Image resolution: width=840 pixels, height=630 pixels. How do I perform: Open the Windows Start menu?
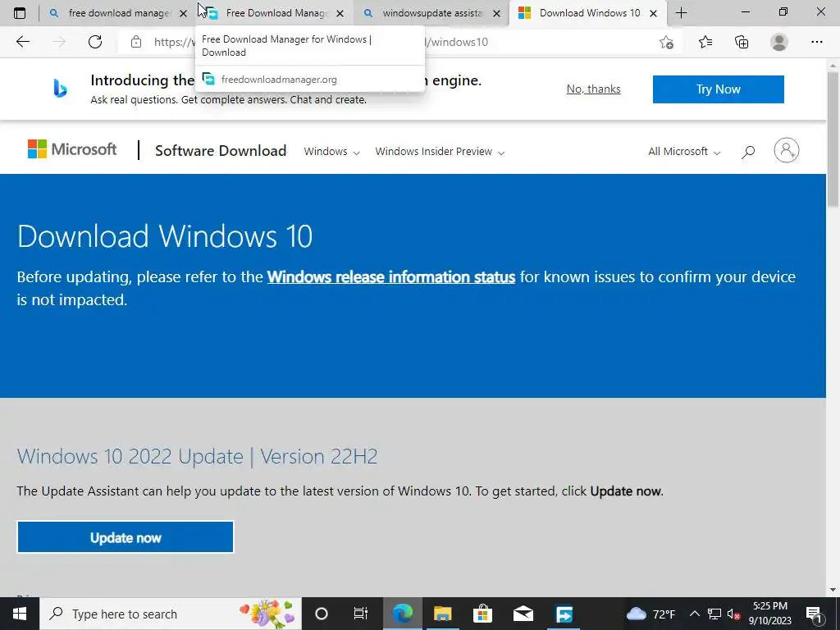[20, 614]
